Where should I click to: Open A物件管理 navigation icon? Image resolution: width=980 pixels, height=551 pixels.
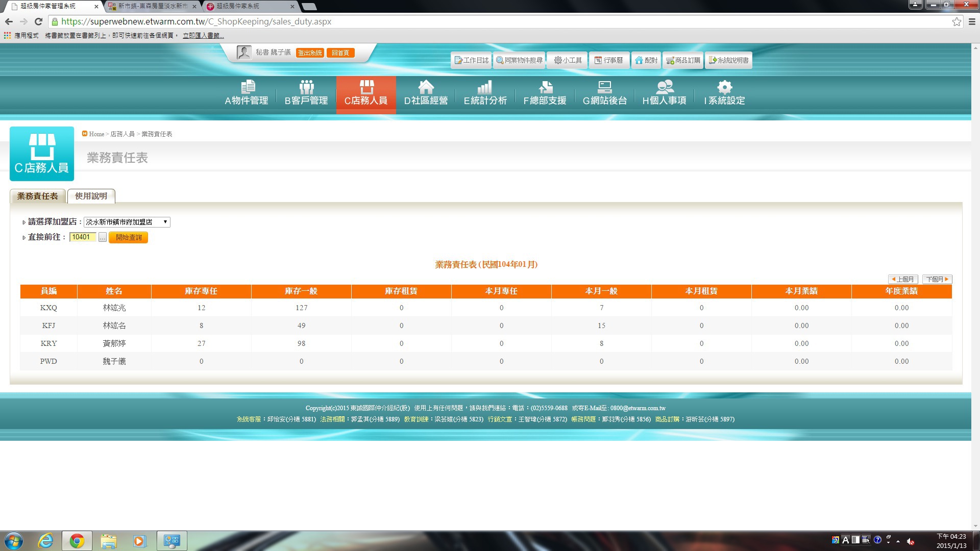click(x=247, y=87)
